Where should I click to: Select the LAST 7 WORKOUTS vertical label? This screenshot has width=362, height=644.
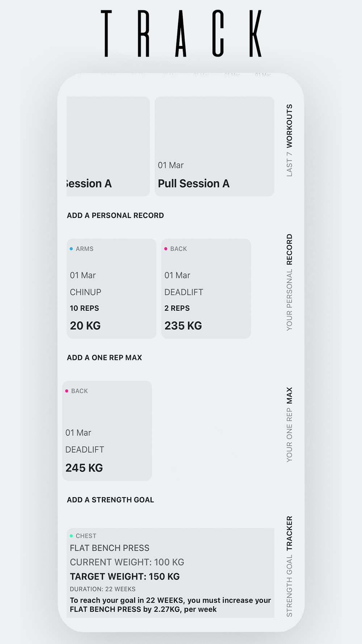289,141
